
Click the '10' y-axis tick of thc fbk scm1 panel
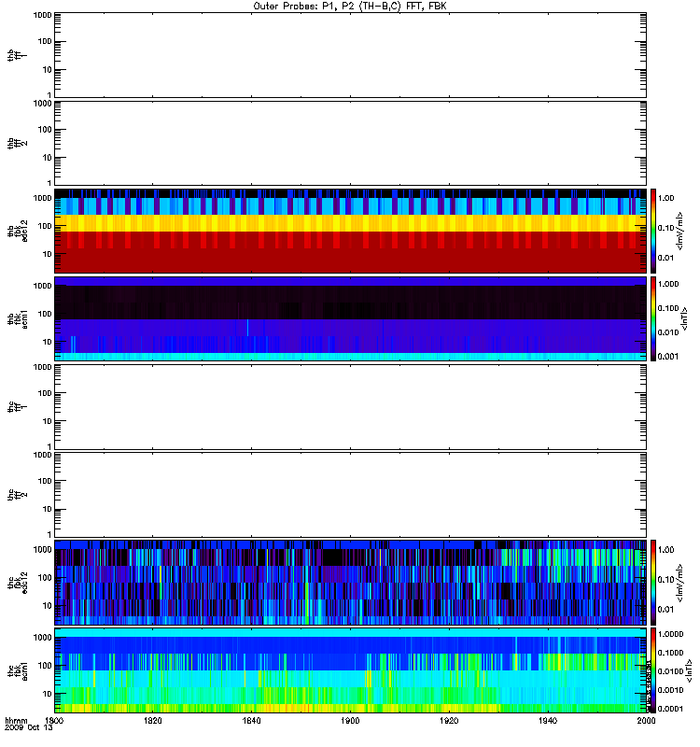point(48,694)
